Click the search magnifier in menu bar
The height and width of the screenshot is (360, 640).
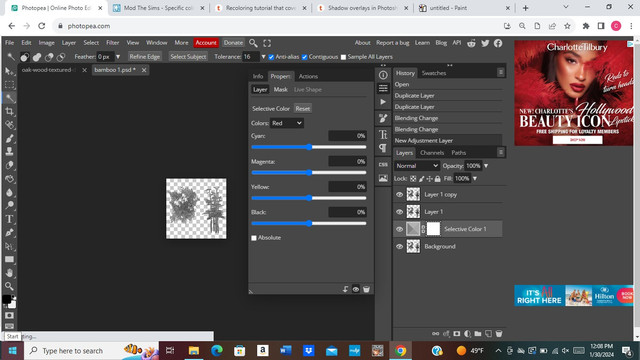[x=253, y=43]
